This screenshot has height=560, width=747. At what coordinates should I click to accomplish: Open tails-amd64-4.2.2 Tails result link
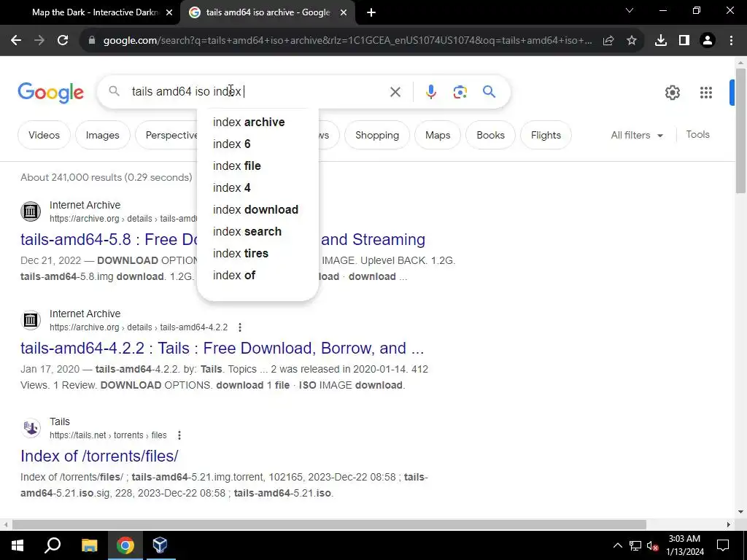point(222,348)
